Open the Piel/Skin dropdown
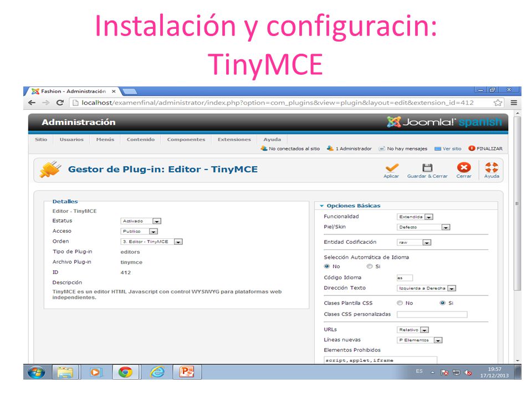The image size is (532, 399). tap(423, 227)
